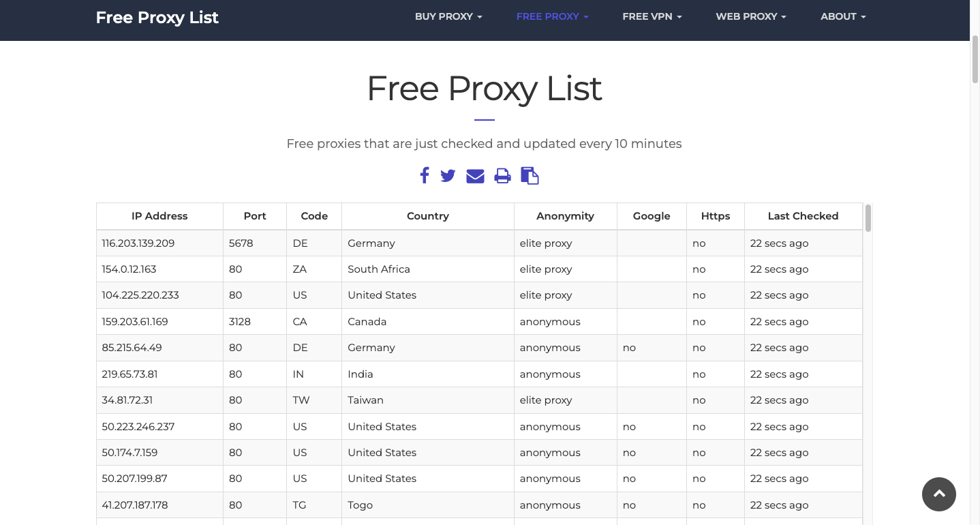Screen dimensions: 980x525
Task: Click port value 5678
Action: [241, 243]
